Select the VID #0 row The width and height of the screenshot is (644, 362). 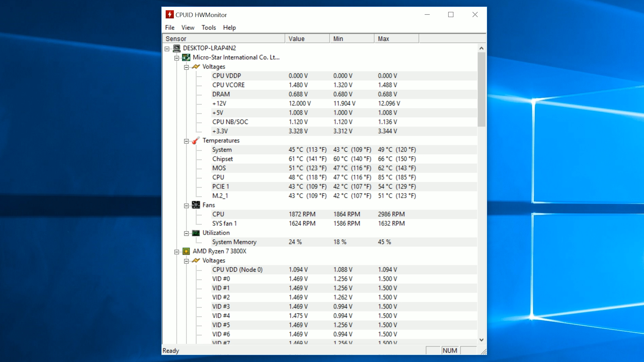(344, 279)
